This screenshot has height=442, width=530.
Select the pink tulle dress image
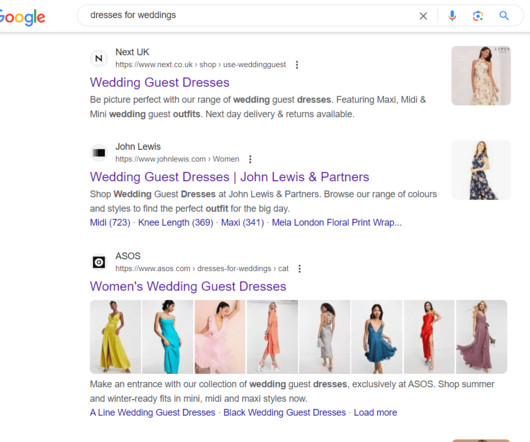220,337
